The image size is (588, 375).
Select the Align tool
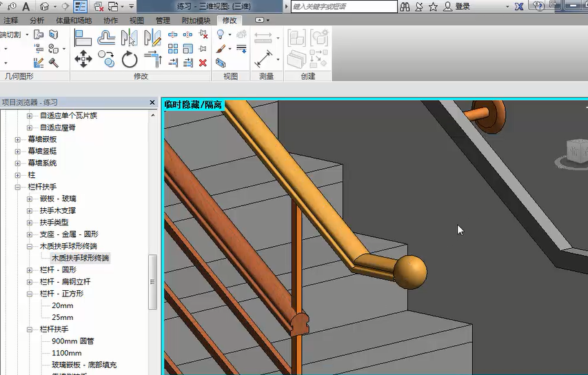pos(83,37)
